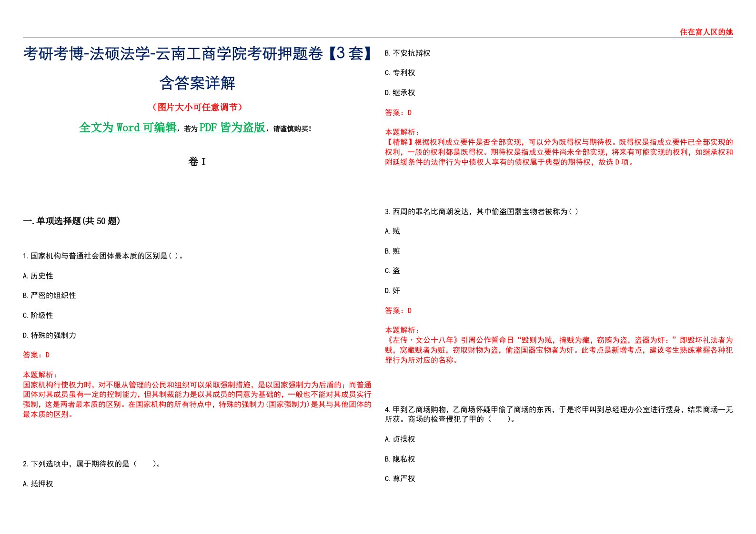Click the heading 卷 I
756x534 pixels.
click(x=197, y=162)
